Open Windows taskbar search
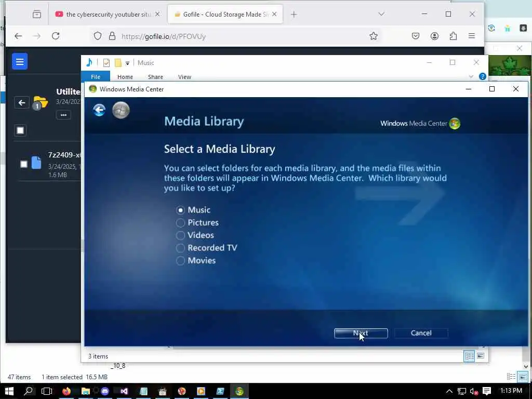This screenshot has width=532, height=399. pyautogui.click(x=29, y=391)
